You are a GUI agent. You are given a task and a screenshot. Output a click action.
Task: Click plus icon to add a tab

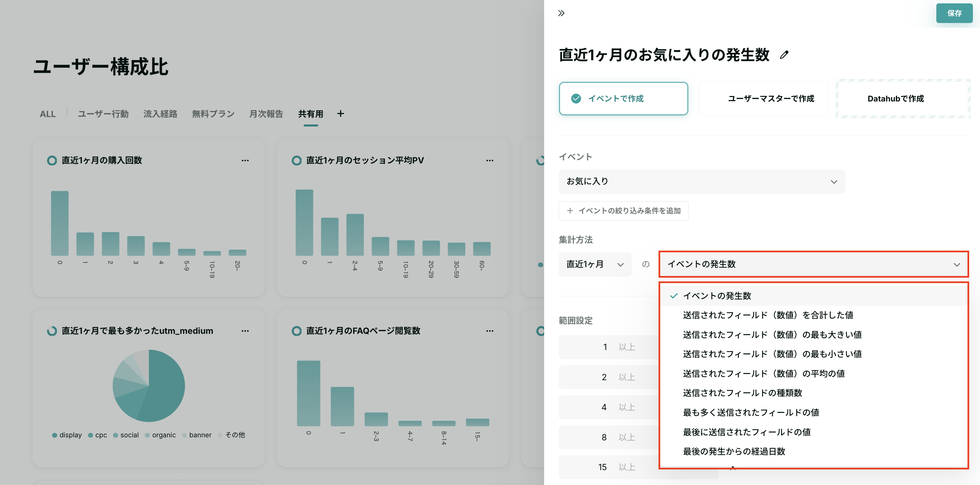pos(340,113)
